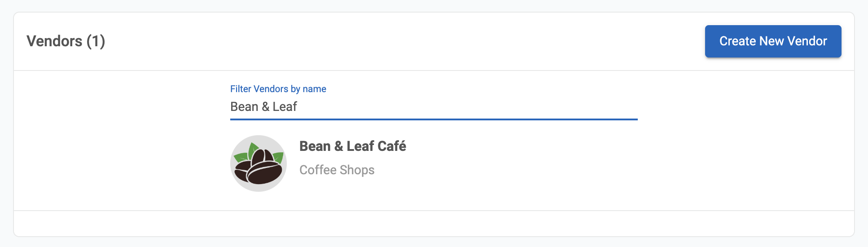Viewport: 868px width, 247px height.
Task: Click the grey circle around coffee logo
Action: click(x=238, y=180)
